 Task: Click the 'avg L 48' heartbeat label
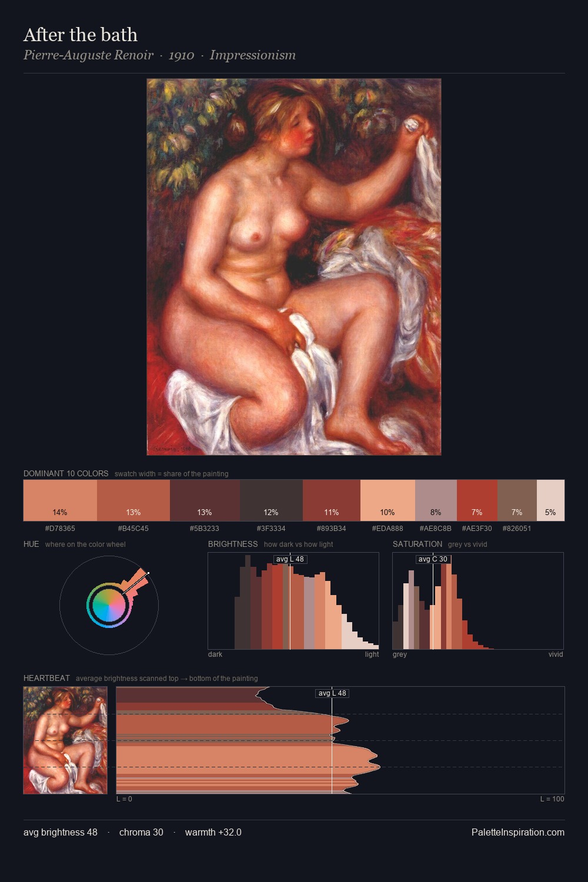coord(332,693)
